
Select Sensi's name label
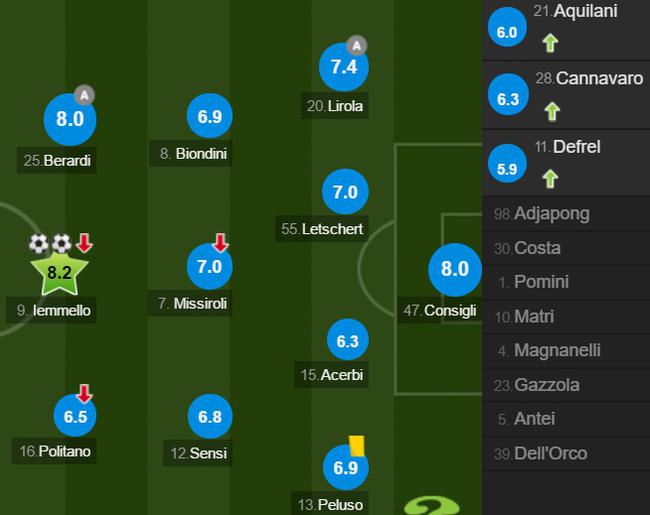tap(198, 453)
